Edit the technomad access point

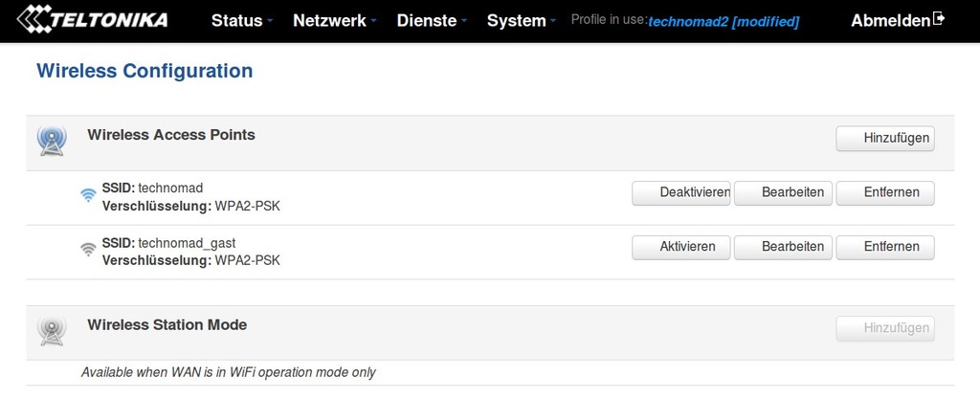click(x=783, y=193)
